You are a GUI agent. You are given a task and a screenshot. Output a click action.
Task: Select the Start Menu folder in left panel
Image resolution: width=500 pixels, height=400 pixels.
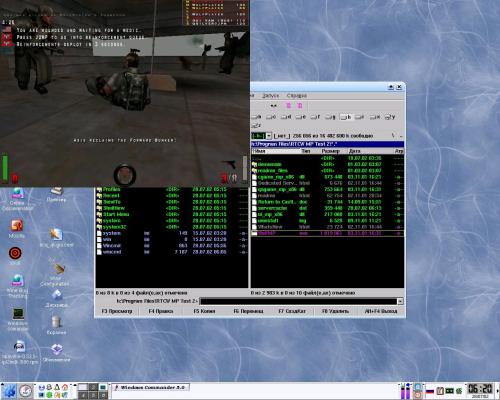pyautogui.click(x=172, y=214)
